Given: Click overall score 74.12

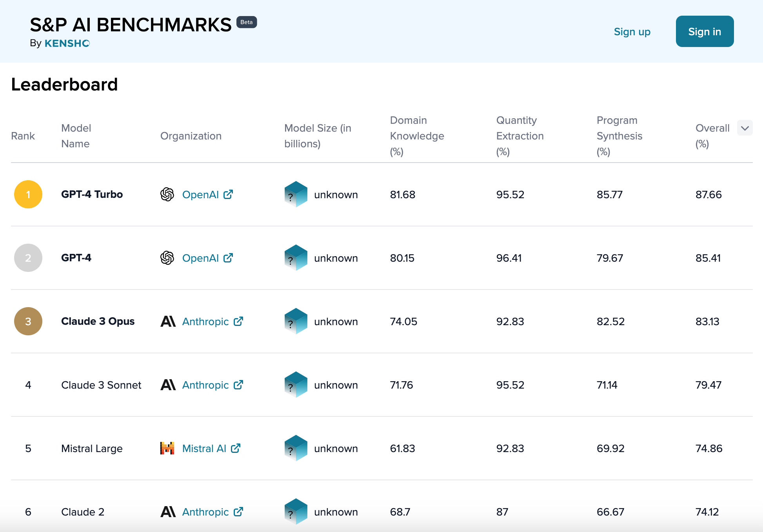Looking at the screenshot, I should [x=707, y=512].
